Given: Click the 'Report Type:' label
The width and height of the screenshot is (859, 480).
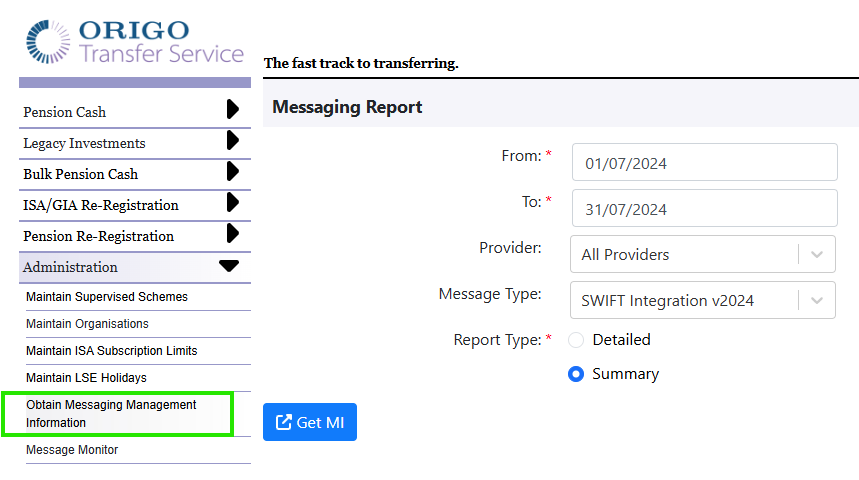Looking at the screenshot, I should [x=497, y=340].
